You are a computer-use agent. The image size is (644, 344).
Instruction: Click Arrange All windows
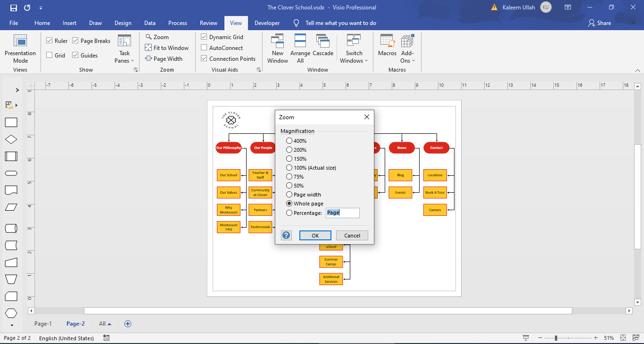pos(300,48)
